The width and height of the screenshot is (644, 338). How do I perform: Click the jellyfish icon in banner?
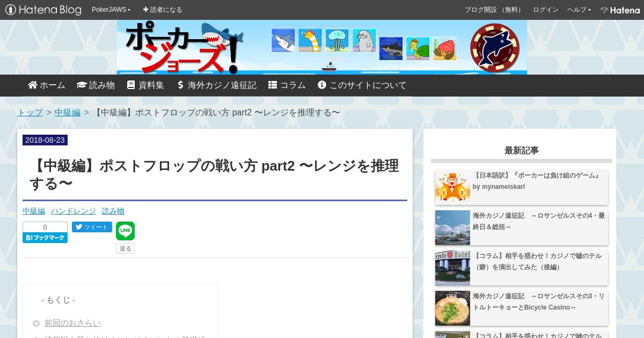click(x=337, y=40)
